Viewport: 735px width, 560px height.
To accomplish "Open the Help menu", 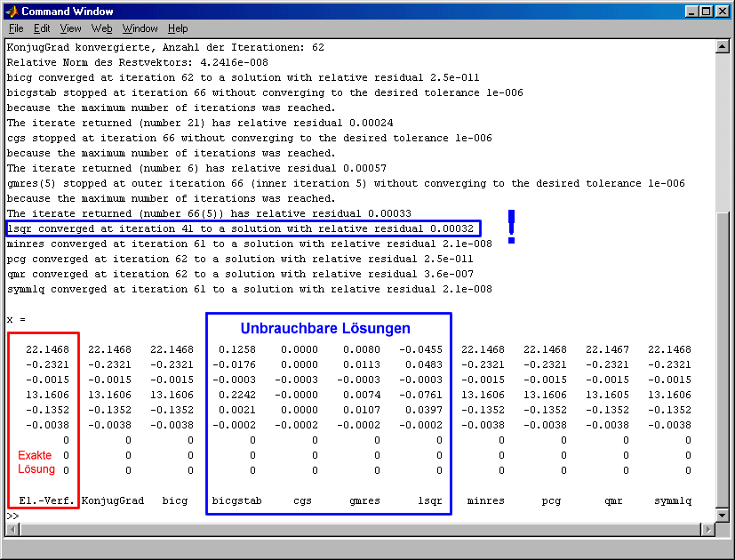I will (178, 28).
